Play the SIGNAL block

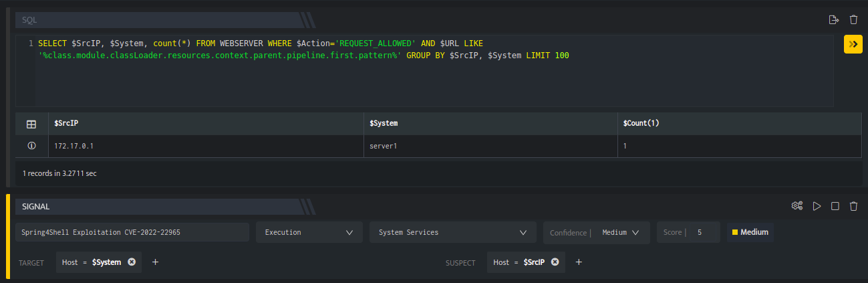tap(817, 206)
